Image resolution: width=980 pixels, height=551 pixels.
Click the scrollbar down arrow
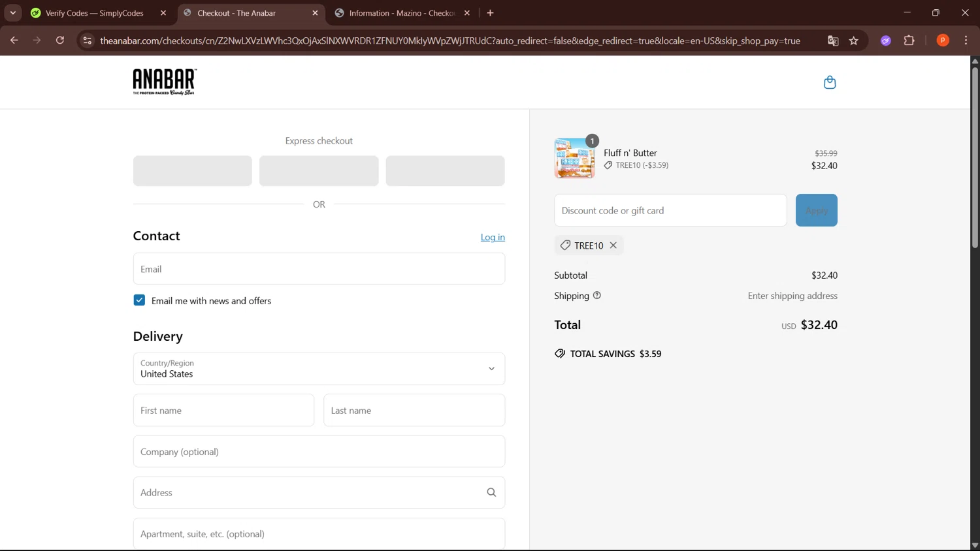[975, 545]
